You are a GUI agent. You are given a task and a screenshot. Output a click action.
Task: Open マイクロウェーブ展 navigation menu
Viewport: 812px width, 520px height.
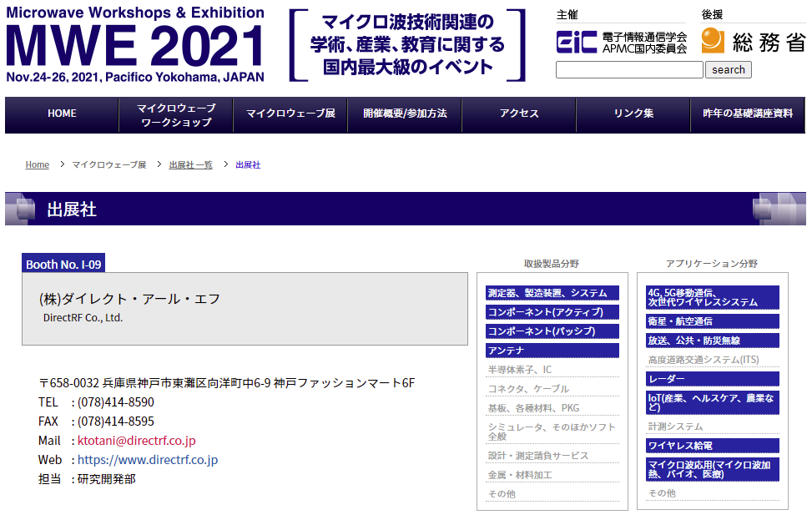coord(290,114)
